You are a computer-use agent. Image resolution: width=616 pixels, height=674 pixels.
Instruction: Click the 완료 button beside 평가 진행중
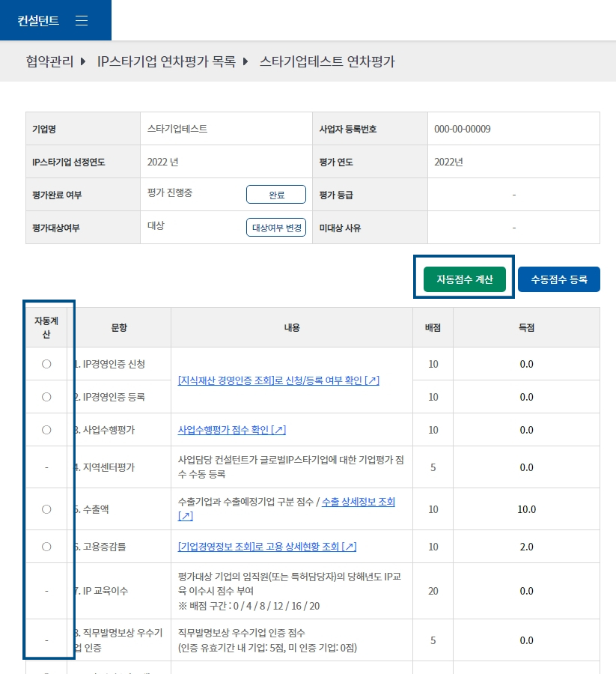click(x=276, y=195)
